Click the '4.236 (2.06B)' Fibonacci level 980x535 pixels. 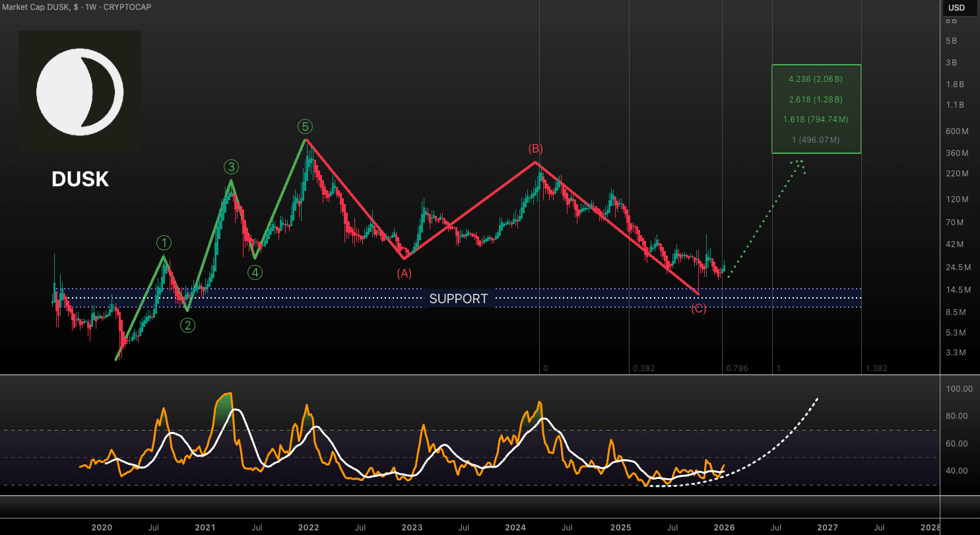coord(816,79)
